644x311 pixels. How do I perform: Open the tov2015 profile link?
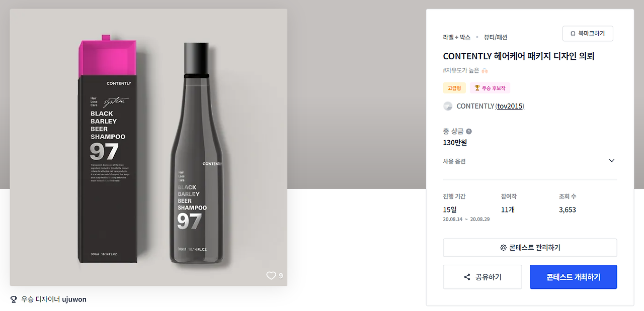click(x=510, y=106)
